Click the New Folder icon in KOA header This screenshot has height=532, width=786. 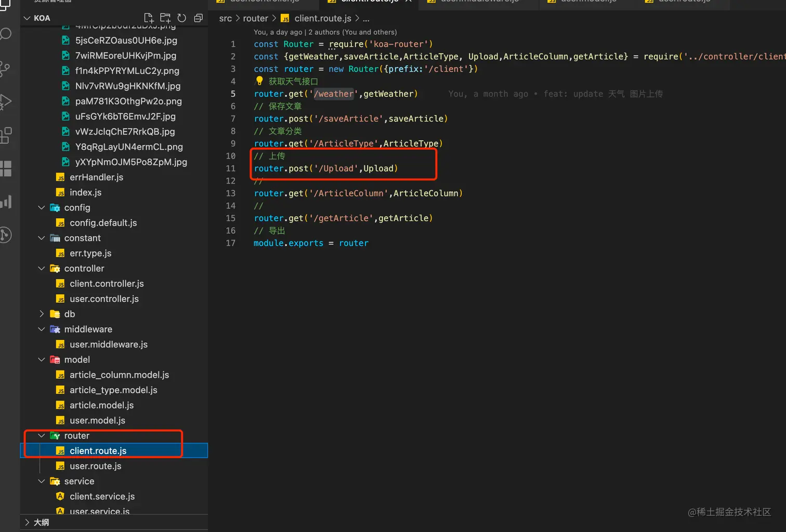point(165,18)
